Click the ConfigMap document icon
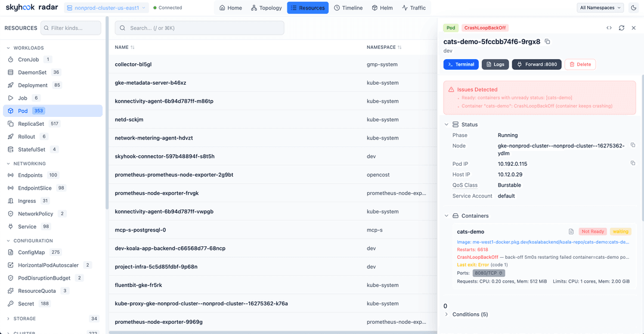 [11, 252]
